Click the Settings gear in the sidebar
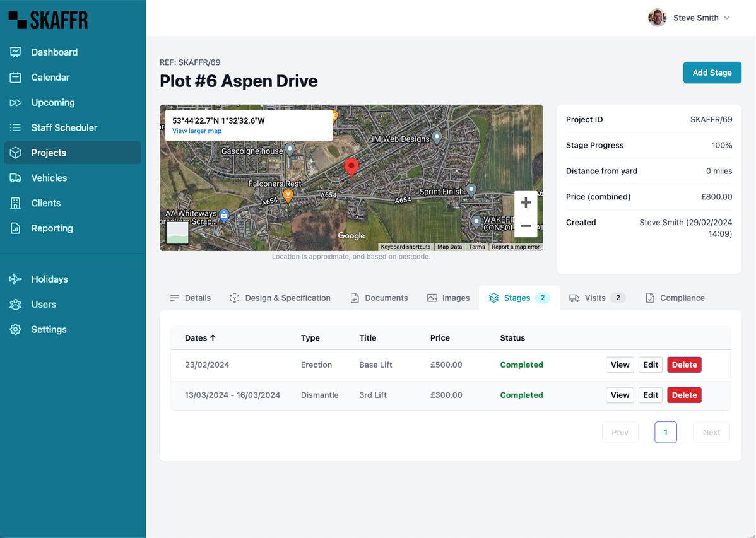756x538 pixels. pyautogui.click(x=15, y=329)
